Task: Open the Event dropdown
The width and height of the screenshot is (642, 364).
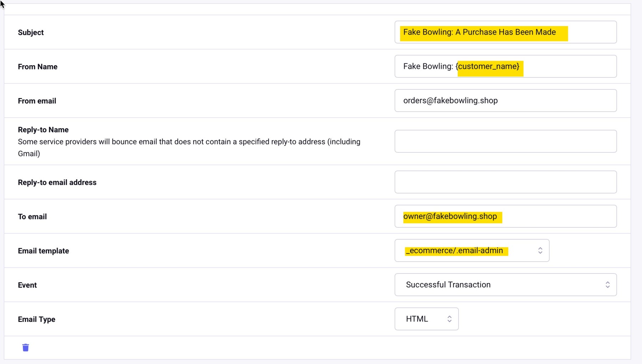Action: click(x=505, y=284)
